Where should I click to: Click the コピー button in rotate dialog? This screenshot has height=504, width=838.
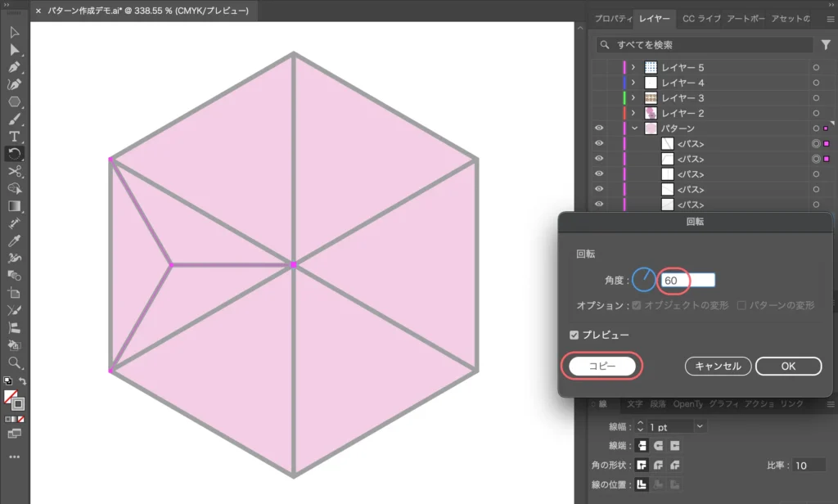click(x=602, y=367)
